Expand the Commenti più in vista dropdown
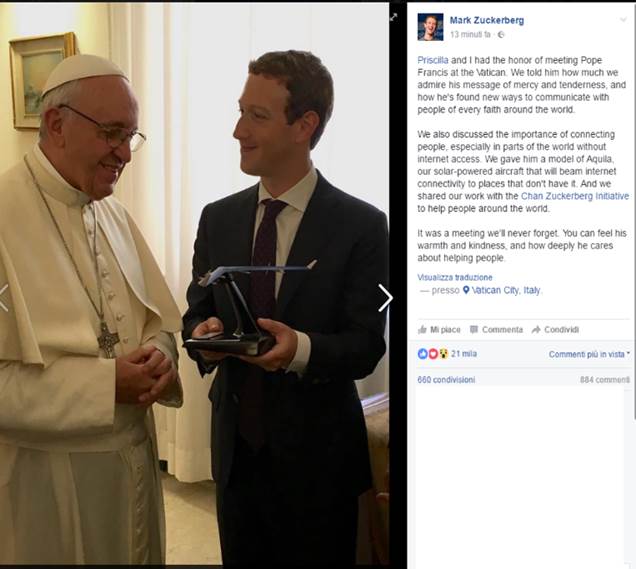The width and height of the screenshot is (636, 569). click(x=589, y=354)
